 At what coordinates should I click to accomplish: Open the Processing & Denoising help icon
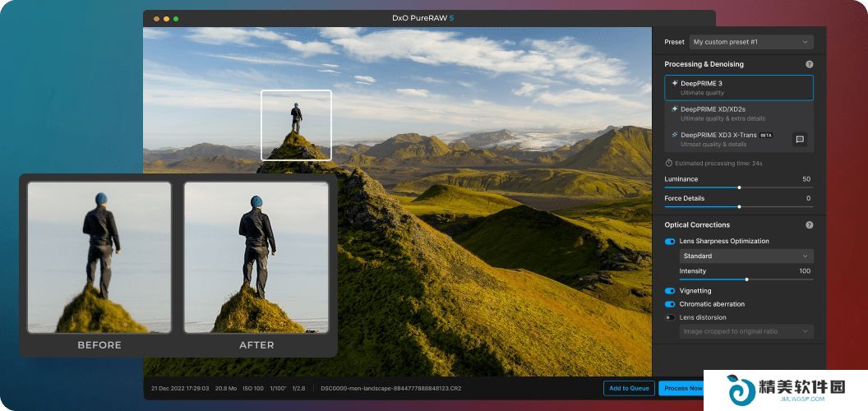[810, 64]
